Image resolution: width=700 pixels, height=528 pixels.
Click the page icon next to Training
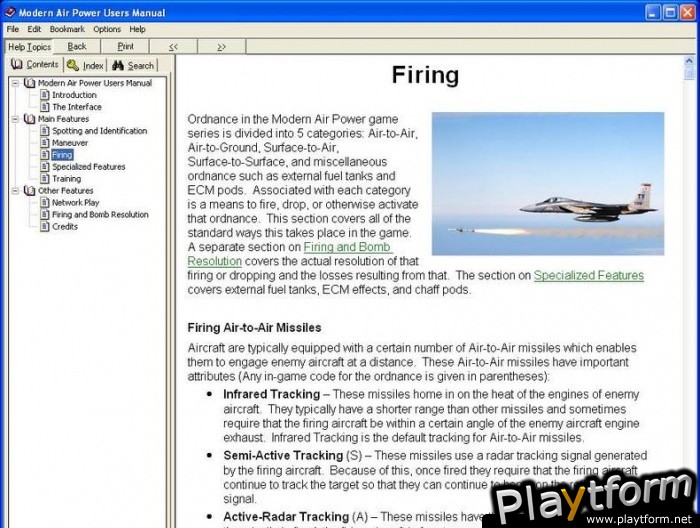45,179
